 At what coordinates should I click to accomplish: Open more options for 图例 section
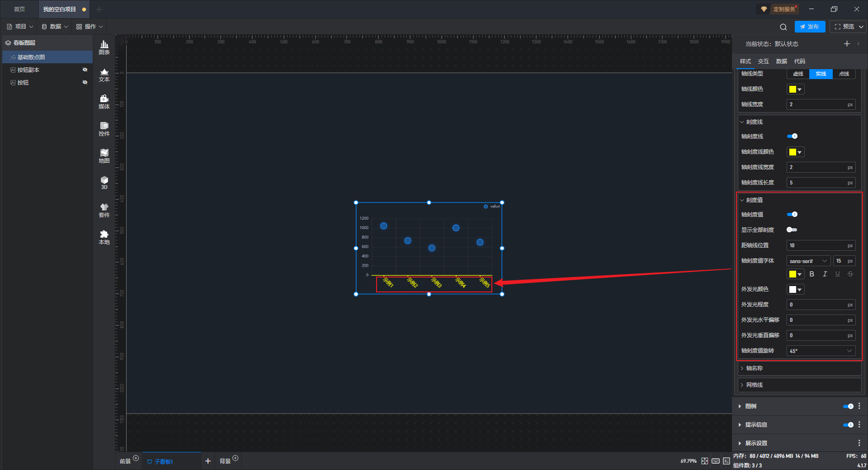859,406
